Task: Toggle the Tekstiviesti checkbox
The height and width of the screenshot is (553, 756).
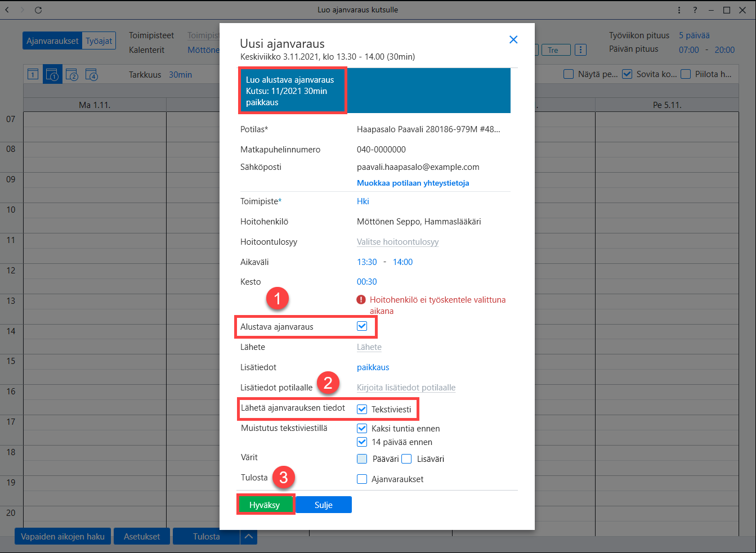Action: click(x=362, y=409)
